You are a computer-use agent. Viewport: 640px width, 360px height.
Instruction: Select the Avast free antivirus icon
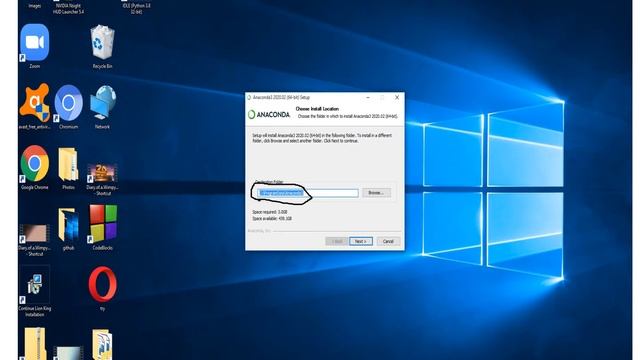pyautogui.click(x=35, y=103)
